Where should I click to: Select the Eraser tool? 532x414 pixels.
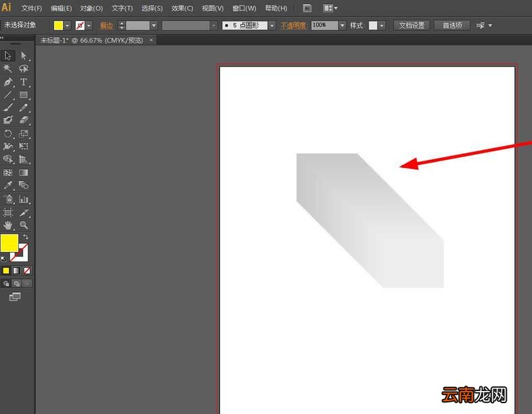(24, 120)
